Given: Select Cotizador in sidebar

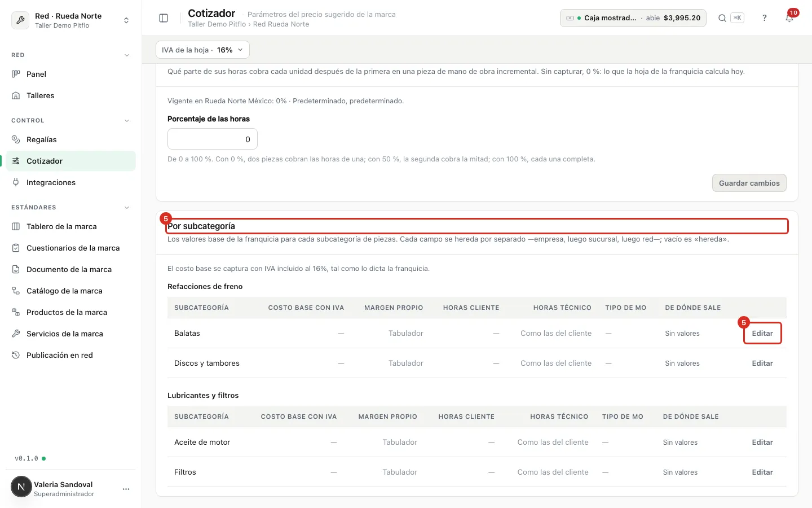Looking at the screenshot, I should click(70, 161).
